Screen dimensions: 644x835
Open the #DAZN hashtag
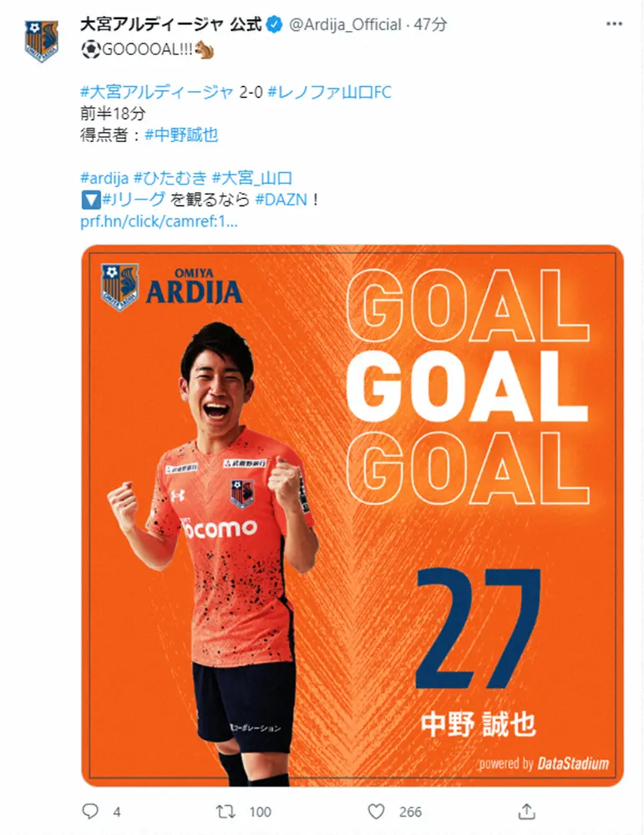[281, 200]
